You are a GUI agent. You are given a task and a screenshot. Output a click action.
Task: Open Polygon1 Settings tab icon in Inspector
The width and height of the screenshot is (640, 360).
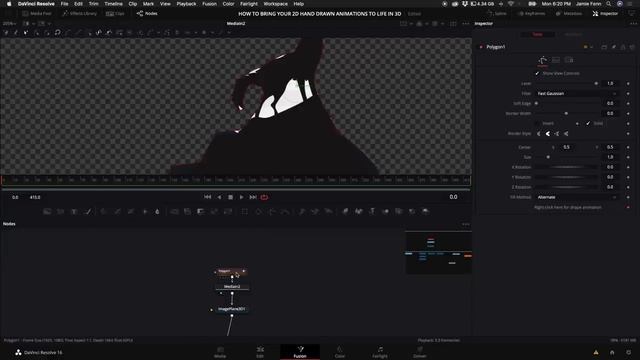click(569, 60)
